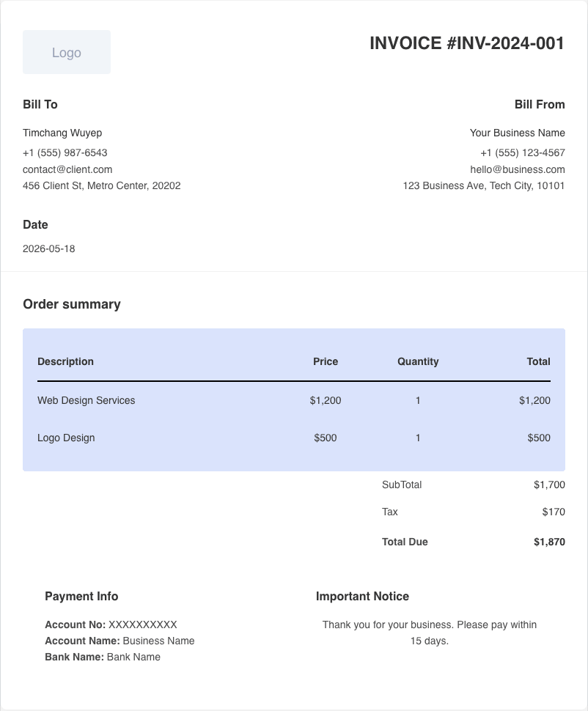Select the Web Design Services row

click(x=294, y=400)
